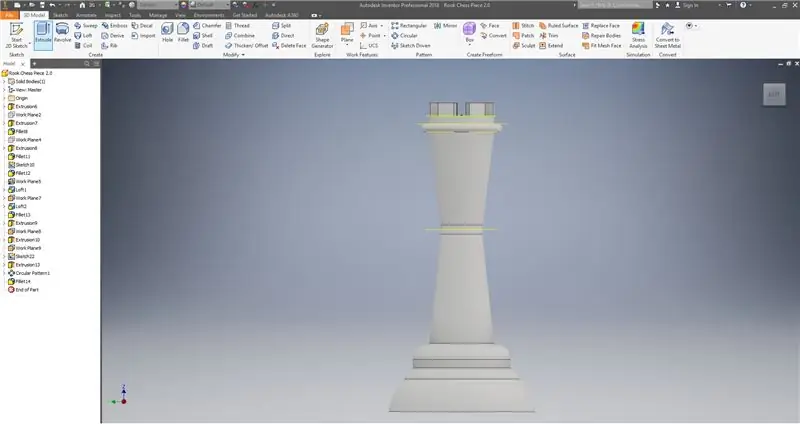Image resolution: width=800 pixels, height=424 pixels.
Task: Switch to the Sketch ribbon tab
Action: [x=60, y=16]
